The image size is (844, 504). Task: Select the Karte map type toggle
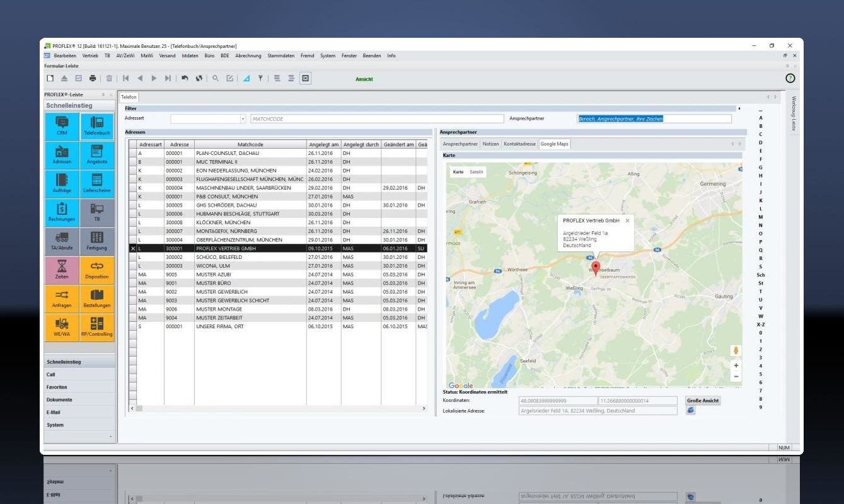(x=458, y=172)
